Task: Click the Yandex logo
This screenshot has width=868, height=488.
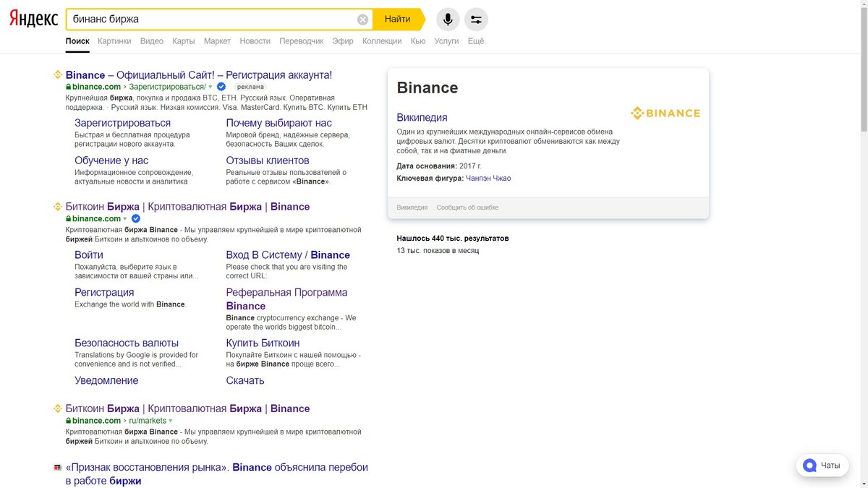Action: 33,20
